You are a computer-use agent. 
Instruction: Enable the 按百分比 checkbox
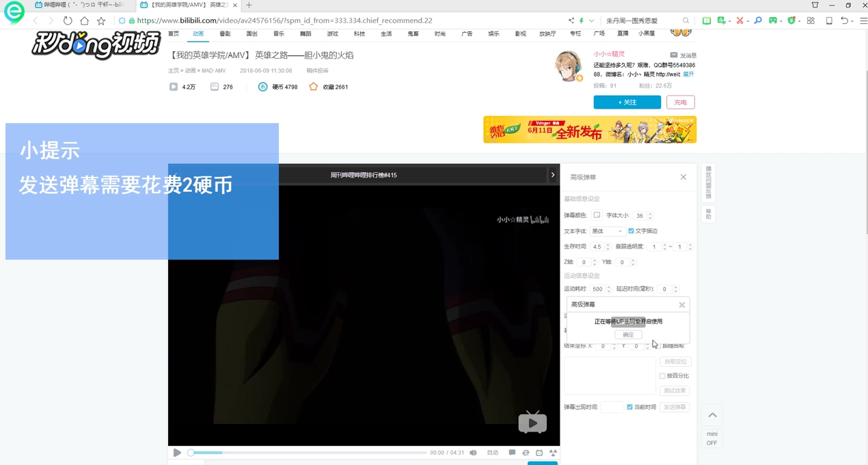coord(662,376)
